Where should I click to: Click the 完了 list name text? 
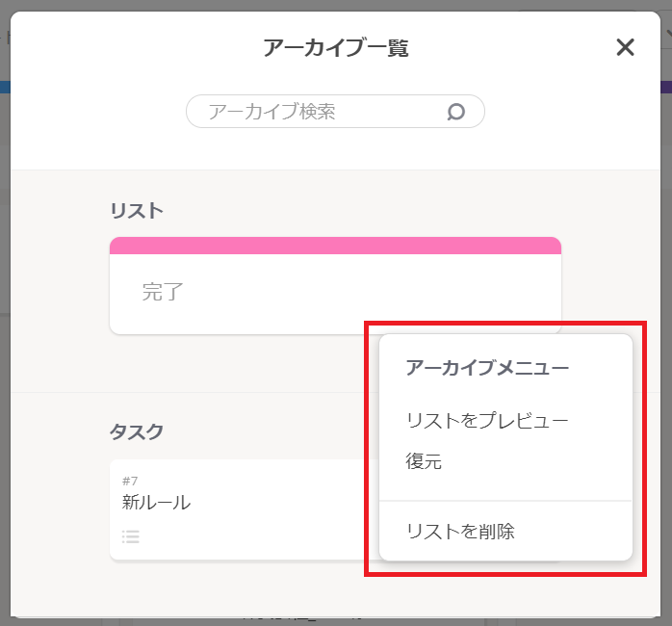163,292
